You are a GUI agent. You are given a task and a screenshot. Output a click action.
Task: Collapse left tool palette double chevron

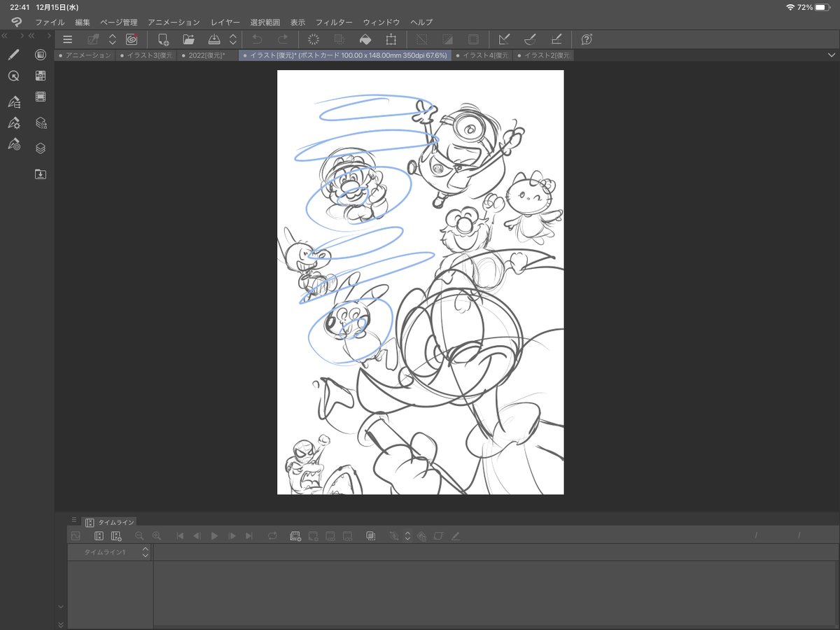[x=4, y=35]
